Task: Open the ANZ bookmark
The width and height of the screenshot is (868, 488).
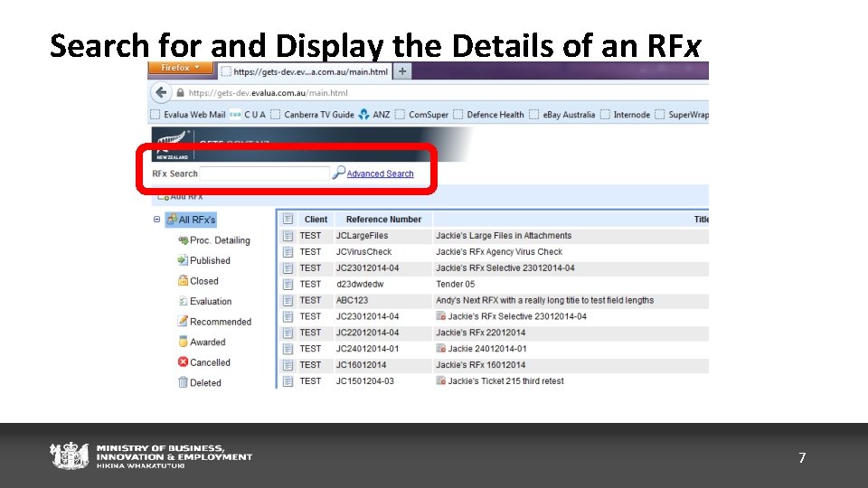Action: click(x=374, y=115)
